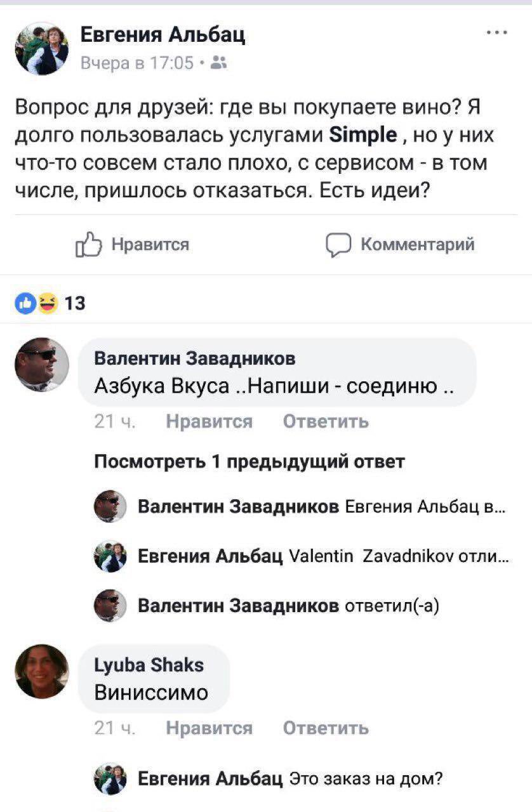
Task: Open the post author's profile picture
Action: point(42,48)
